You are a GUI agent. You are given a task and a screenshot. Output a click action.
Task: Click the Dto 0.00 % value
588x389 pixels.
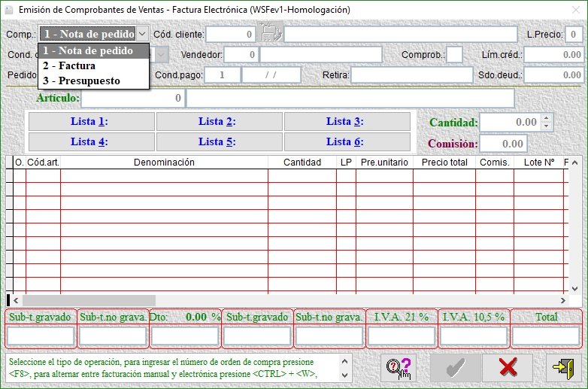coord(196,317)
